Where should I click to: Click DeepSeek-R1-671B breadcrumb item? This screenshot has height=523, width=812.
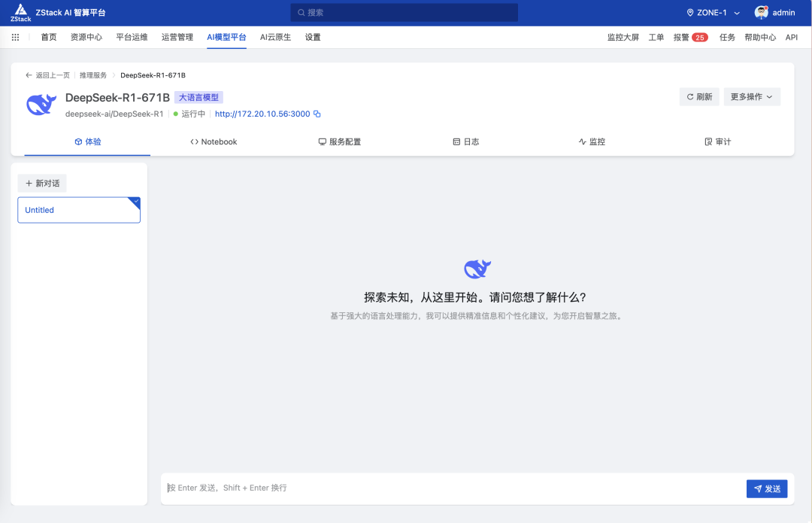tap(153, 75)
